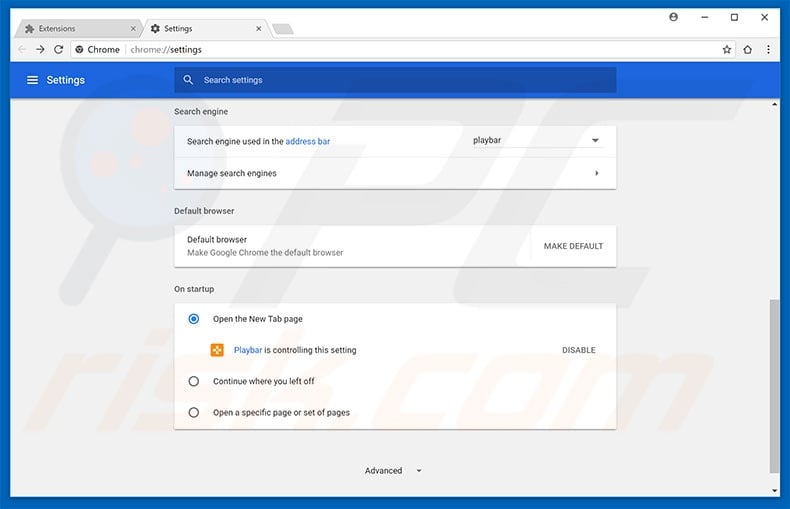Click 'Make Google Chrome the default browser' text
The width and height of the screenshot is (790, 509).
[x=265, y=252]
